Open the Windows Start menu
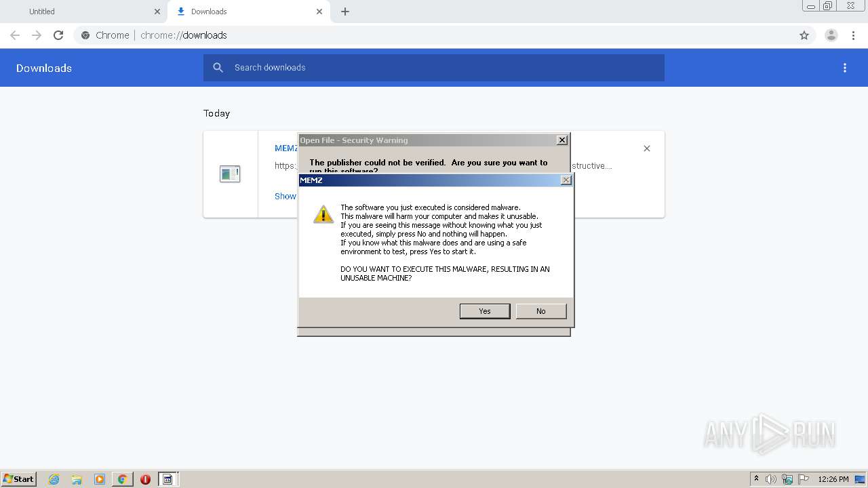 click(x=19, y=479)
